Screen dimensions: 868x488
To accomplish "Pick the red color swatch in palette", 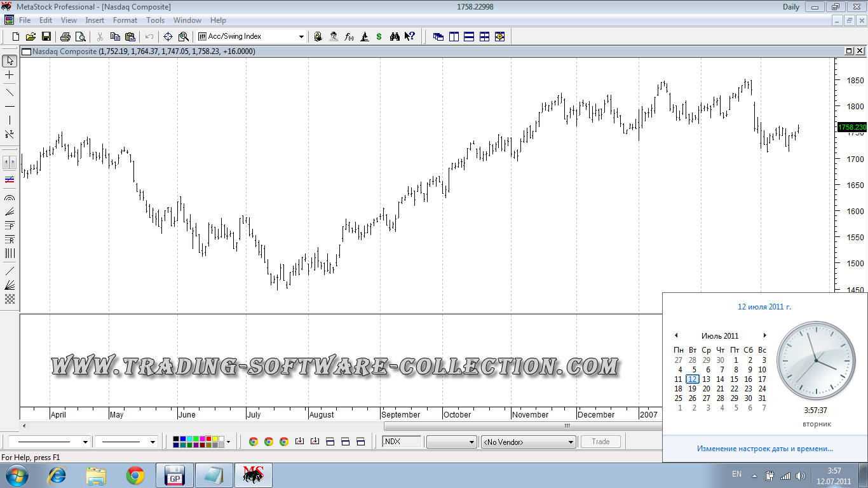I will [x=209, y=438].
